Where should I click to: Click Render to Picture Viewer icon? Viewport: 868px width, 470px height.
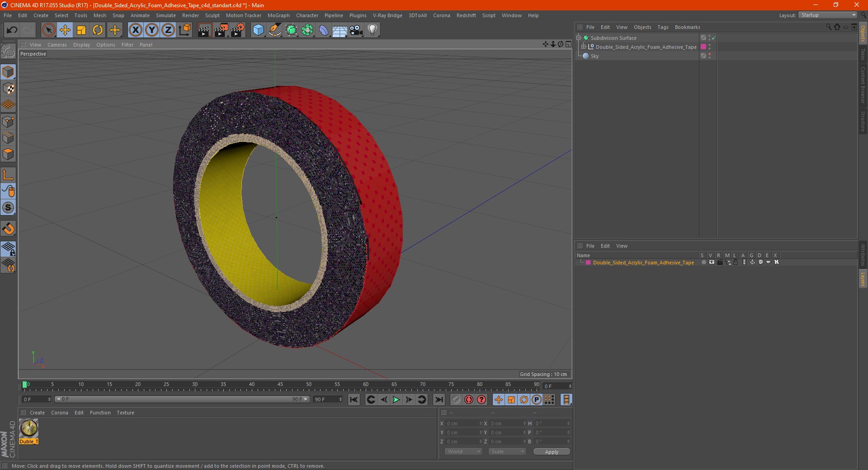(x=221, y=30)
